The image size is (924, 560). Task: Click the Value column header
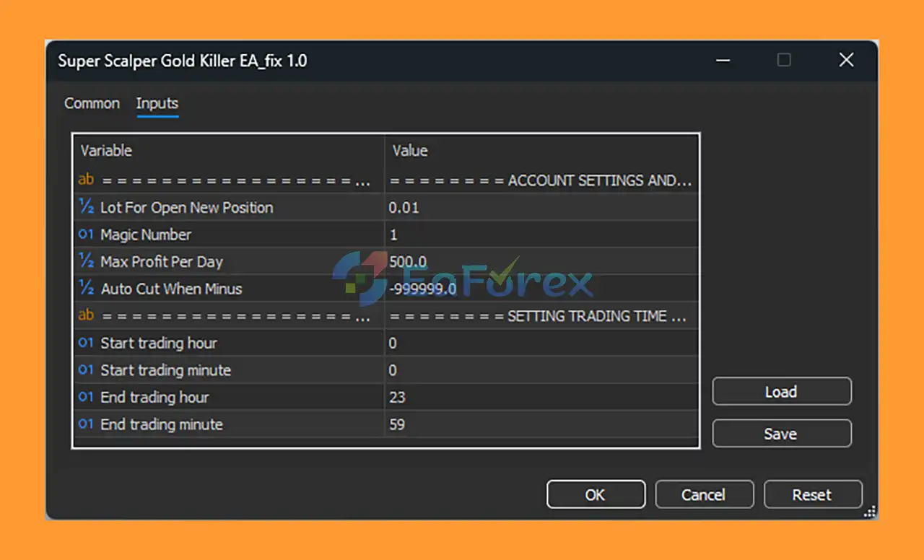(x=410, y=151)
